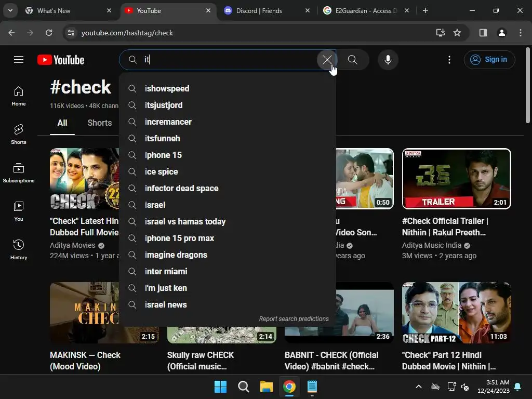Open '#Check Official Trailer' video title
The image size is (532, 399).
tap(445, 227)
